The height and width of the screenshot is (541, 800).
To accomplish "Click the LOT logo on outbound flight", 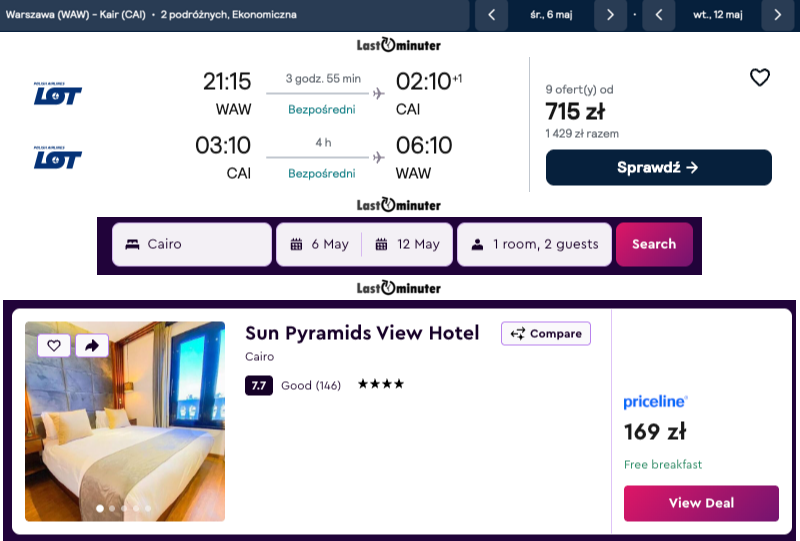I will pyautogui.click(x=57, y=94).
